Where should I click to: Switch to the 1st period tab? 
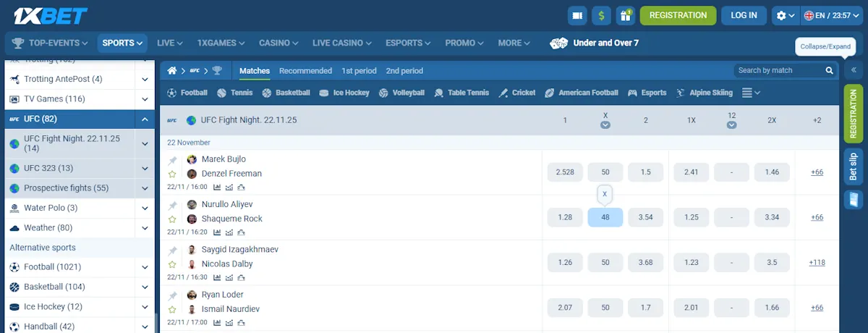[x=359, y=71]
